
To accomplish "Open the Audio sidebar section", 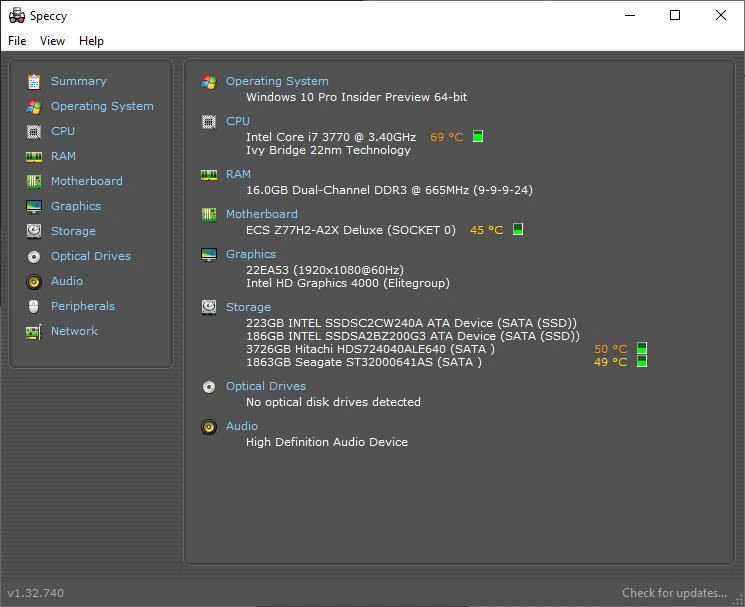I will [67, 281].
